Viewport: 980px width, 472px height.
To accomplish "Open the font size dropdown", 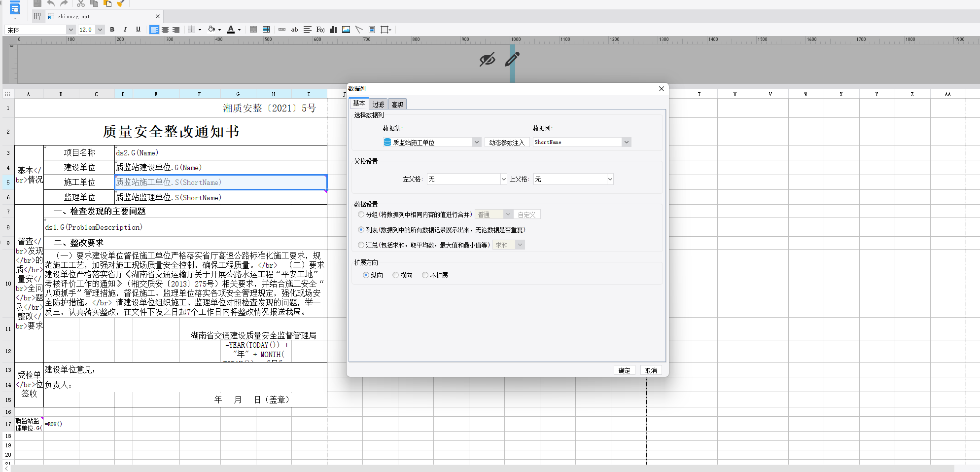I will point(100,30).
